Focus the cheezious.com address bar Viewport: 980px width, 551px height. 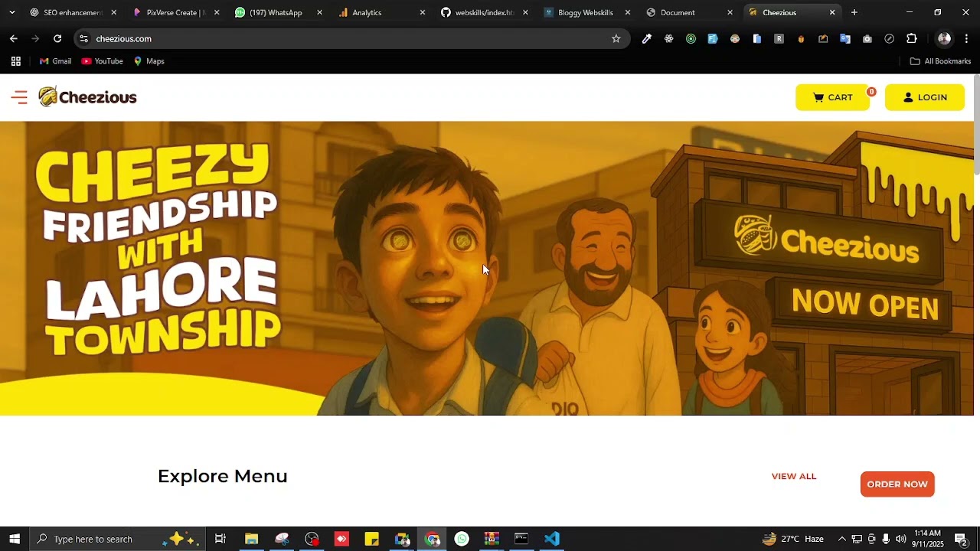352,38
